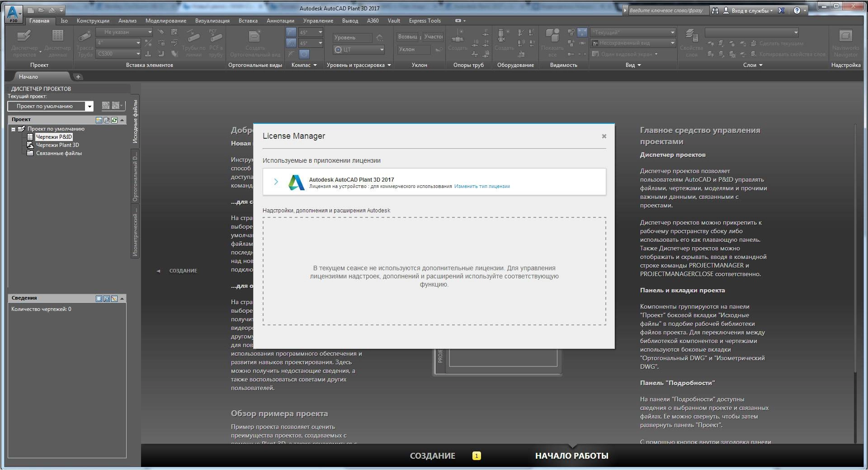868x470 pixels.
Task: Select the Ортогональный D... side tab
Action: click(135, 177)
